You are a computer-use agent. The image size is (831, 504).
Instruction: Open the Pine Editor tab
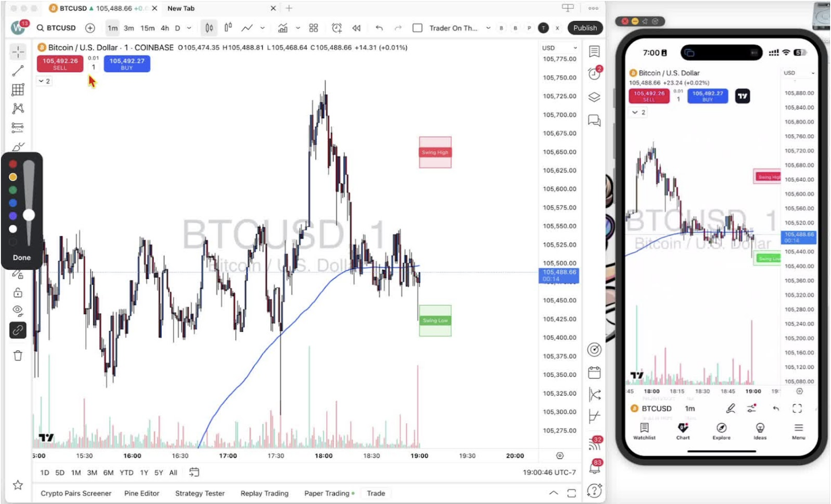141,493
